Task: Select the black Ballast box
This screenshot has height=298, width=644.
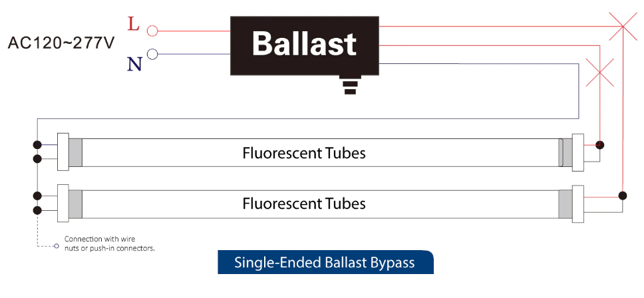Action: tap(304, 45)
